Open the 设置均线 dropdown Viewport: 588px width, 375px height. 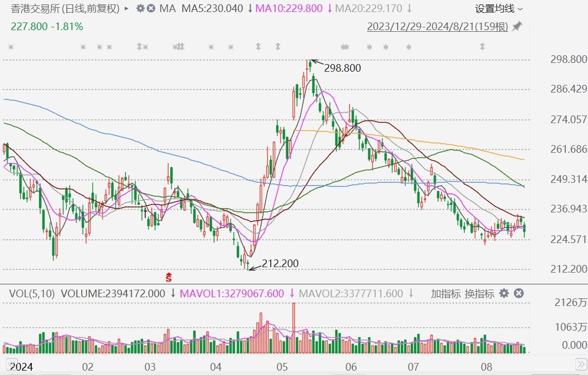(x=497, y=9)
